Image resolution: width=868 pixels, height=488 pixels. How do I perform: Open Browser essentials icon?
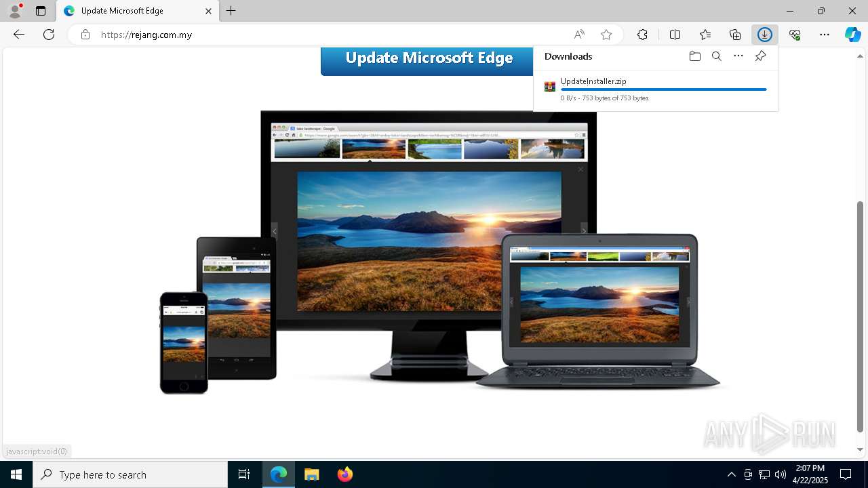pos(795,35)
